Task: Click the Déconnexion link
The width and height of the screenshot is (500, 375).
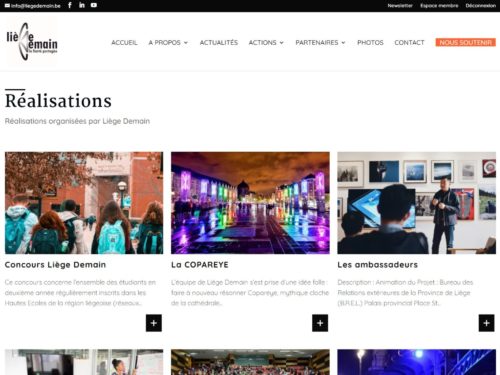Action: (x=481, y=6)
